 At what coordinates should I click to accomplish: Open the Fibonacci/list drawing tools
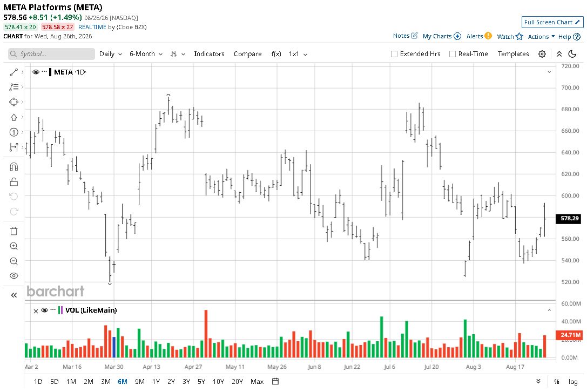point(14,87)
